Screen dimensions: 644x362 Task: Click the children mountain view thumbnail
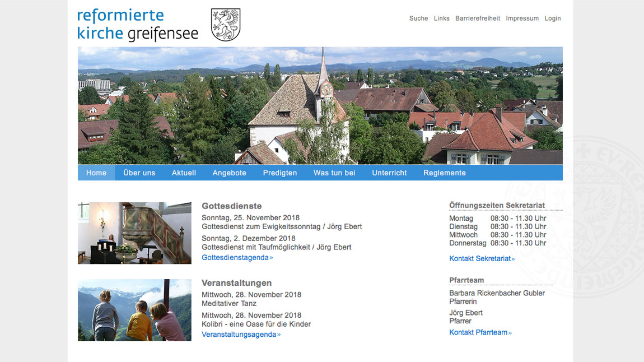click(x=135, y=310)
